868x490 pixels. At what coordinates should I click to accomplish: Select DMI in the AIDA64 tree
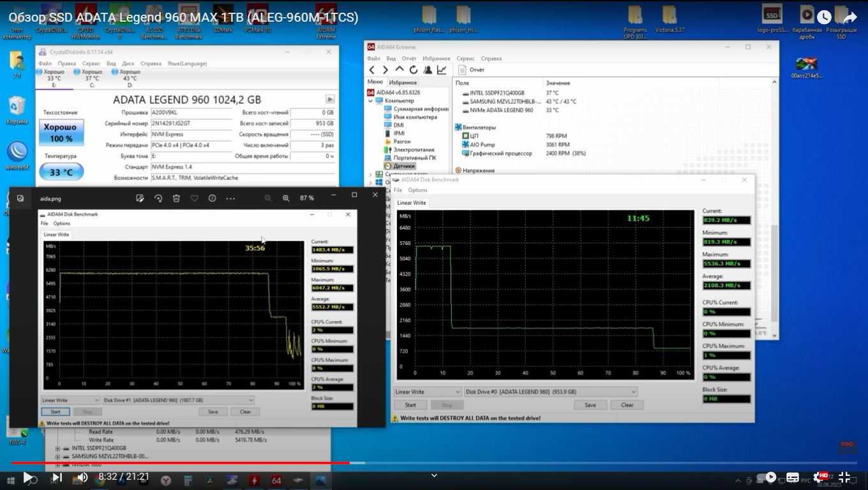click(x=394, y=125)
